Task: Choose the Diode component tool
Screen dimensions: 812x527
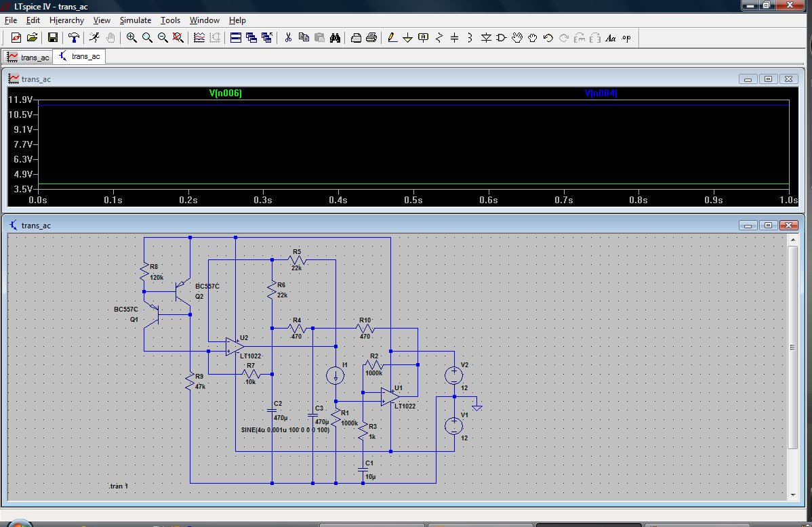Action: click(486, 38)
